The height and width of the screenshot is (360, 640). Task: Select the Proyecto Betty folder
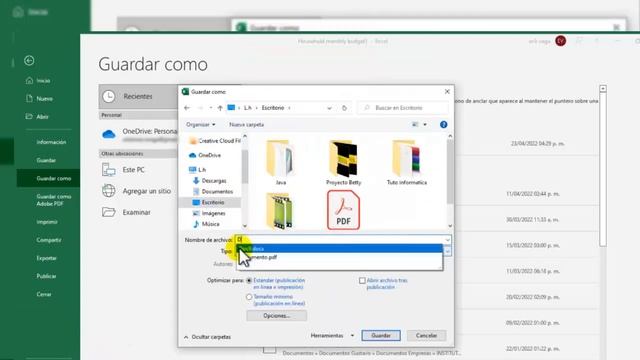pos(344,162)
